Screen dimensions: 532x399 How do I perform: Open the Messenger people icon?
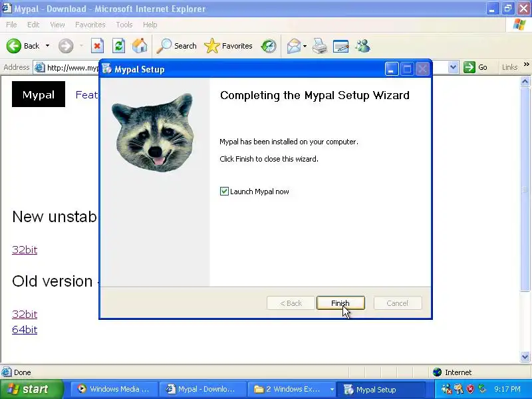[362, 46]
